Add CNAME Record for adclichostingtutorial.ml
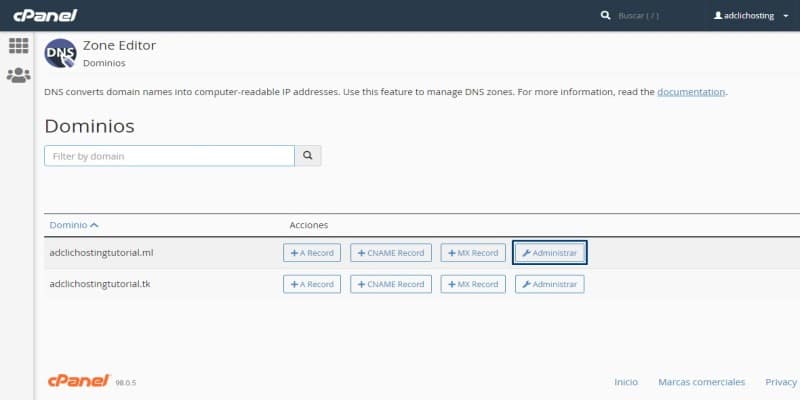Viewport: 800px width, 400px height. pyautogui.click(x=391, y=253)
